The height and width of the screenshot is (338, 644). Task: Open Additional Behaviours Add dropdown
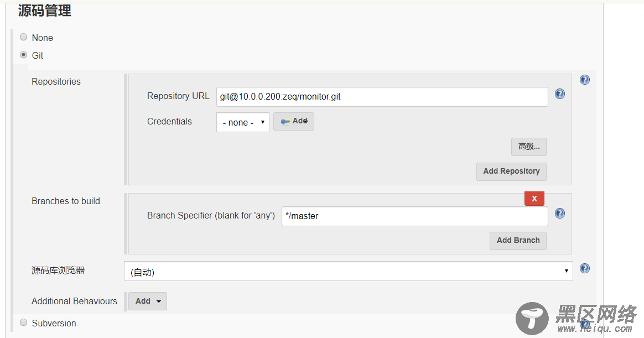pos(148,301)
